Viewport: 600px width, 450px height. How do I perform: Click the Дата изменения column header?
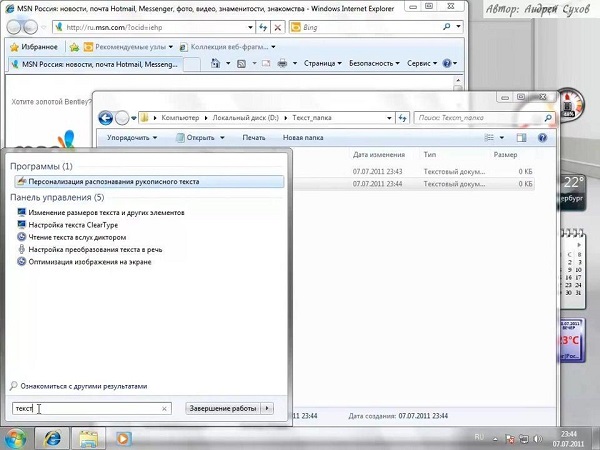point(377,156)
